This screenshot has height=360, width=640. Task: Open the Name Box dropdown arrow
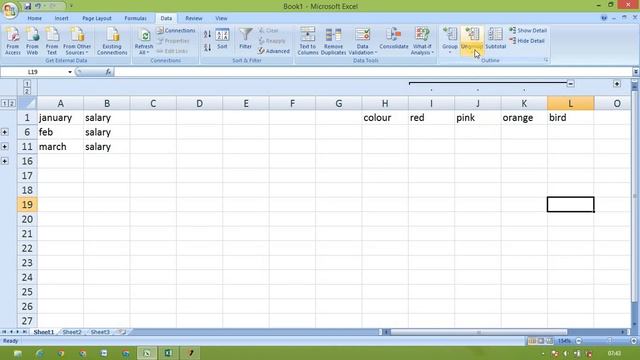click(x=70, y=72)
